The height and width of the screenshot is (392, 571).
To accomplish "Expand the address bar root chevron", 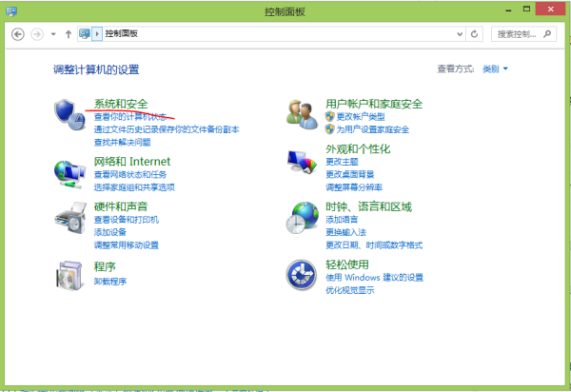I will pyautogui.click(x=97, y=34).
